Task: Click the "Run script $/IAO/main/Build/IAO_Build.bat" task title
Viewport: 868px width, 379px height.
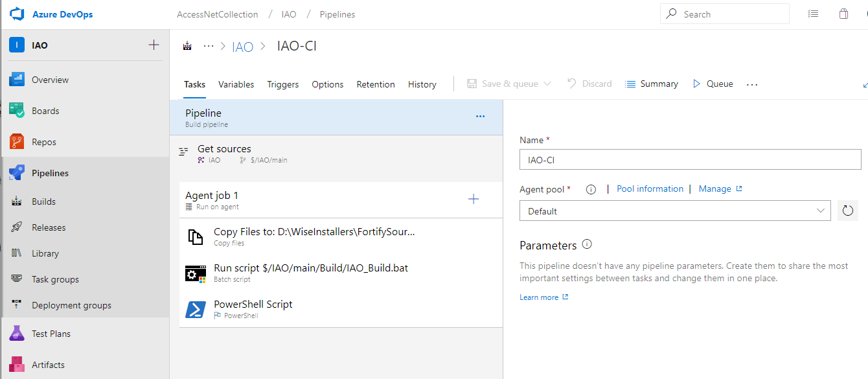Action: tap(311, 268)
